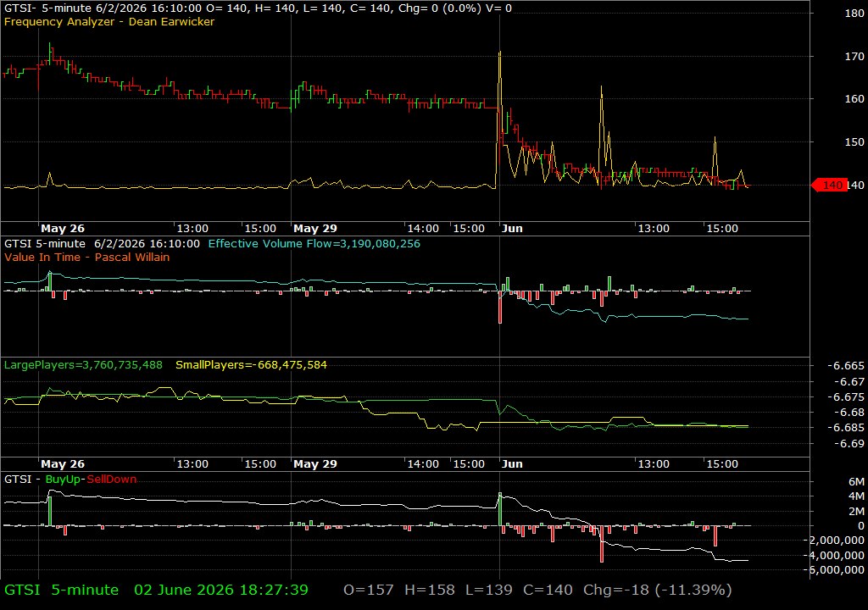Click the -6.69 axis value
868x610 pixels.
click(x=848, y=444)
